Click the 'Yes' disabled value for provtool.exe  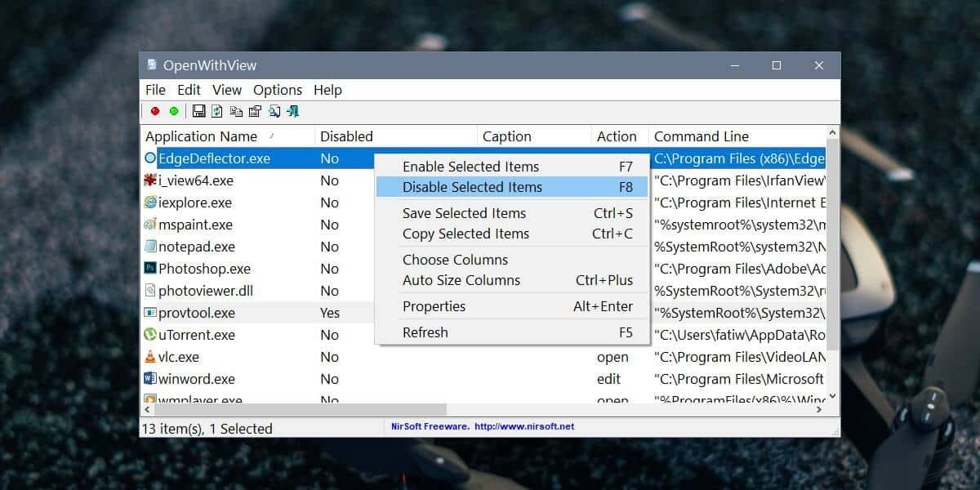pos(330,313)
